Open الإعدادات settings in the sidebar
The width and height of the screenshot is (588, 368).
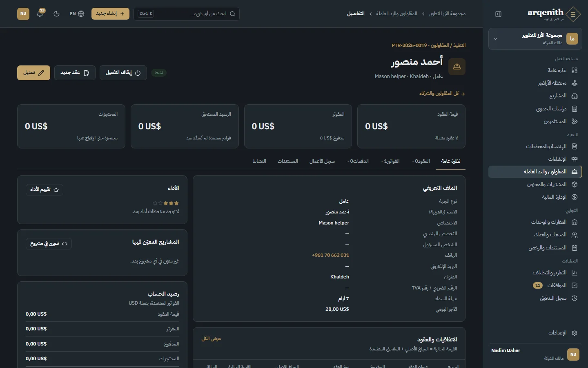point(535,333)
